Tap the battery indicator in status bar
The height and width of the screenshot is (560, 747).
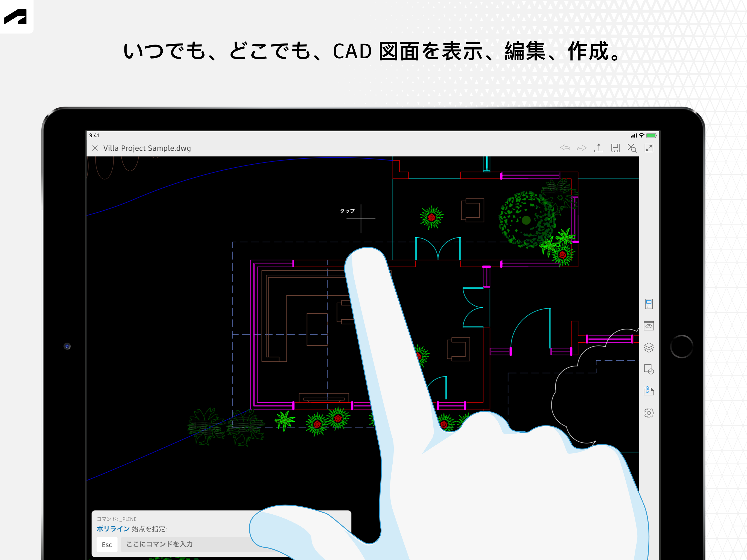pyautogui.click(x=651, y=135)
